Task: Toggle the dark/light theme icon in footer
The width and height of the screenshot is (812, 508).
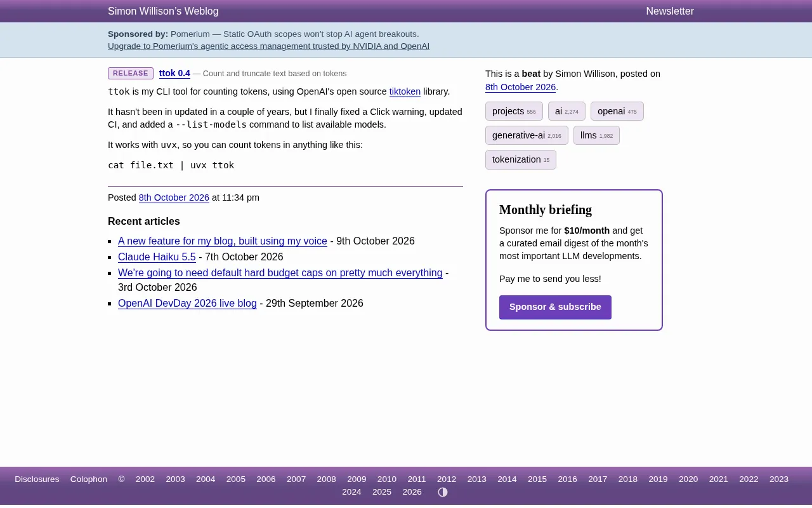Action: pyautogui.click(x=443, y=492)
